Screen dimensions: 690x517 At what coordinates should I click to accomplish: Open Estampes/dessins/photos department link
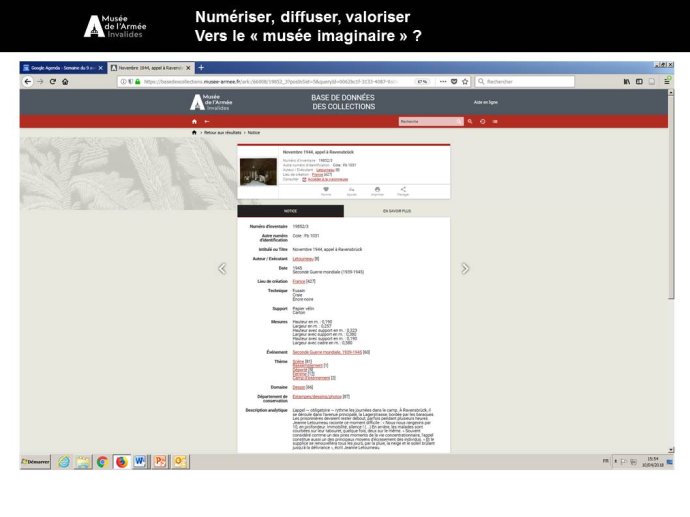click(317, 396)
